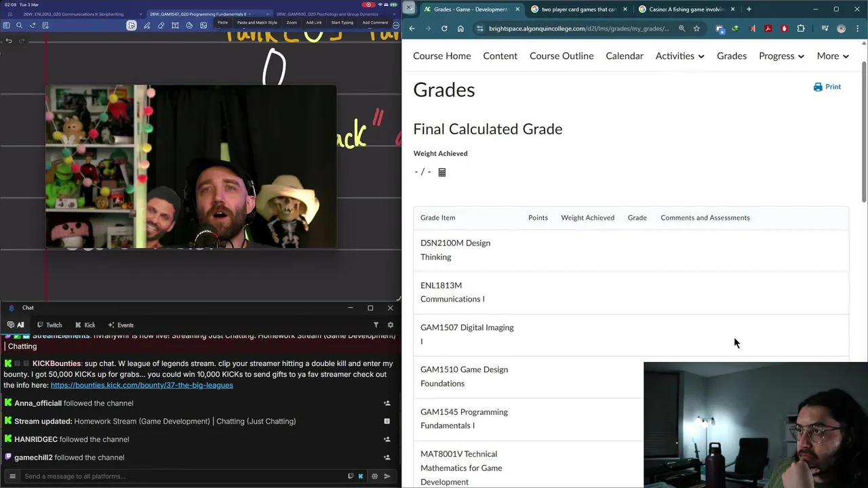Open dropdown on Programming Fundamentals II notes tab

point(250,14)
